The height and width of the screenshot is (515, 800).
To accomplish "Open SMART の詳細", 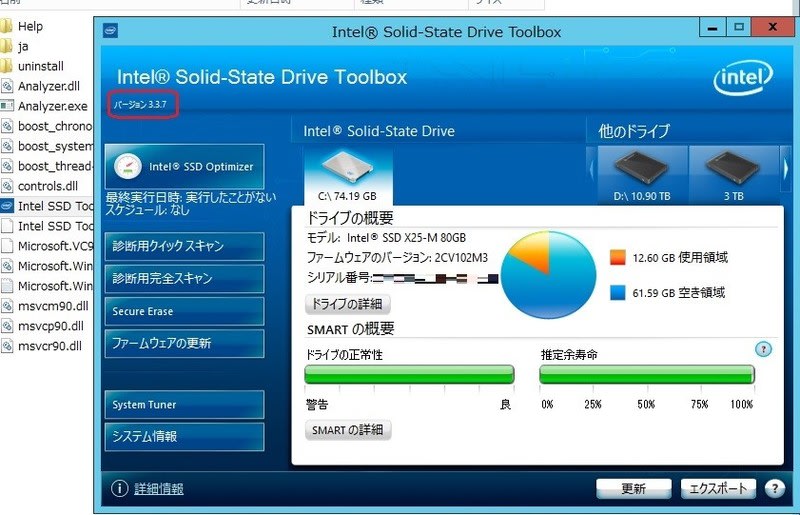I will click(348, 430).
